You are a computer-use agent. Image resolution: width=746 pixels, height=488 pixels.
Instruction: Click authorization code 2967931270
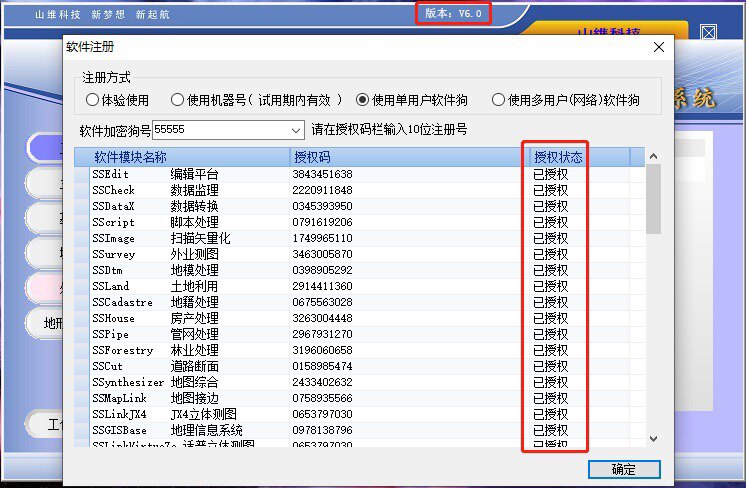tap(323, 334)
